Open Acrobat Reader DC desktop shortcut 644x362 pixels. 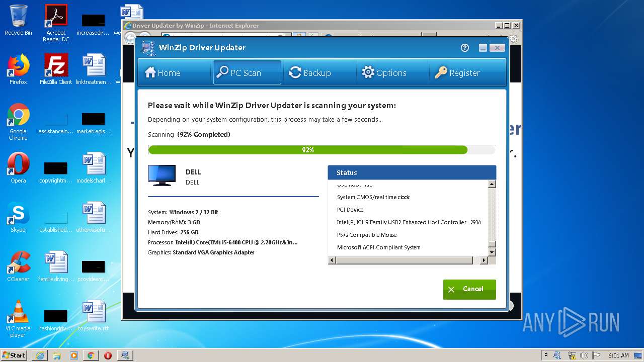[56, 23]
